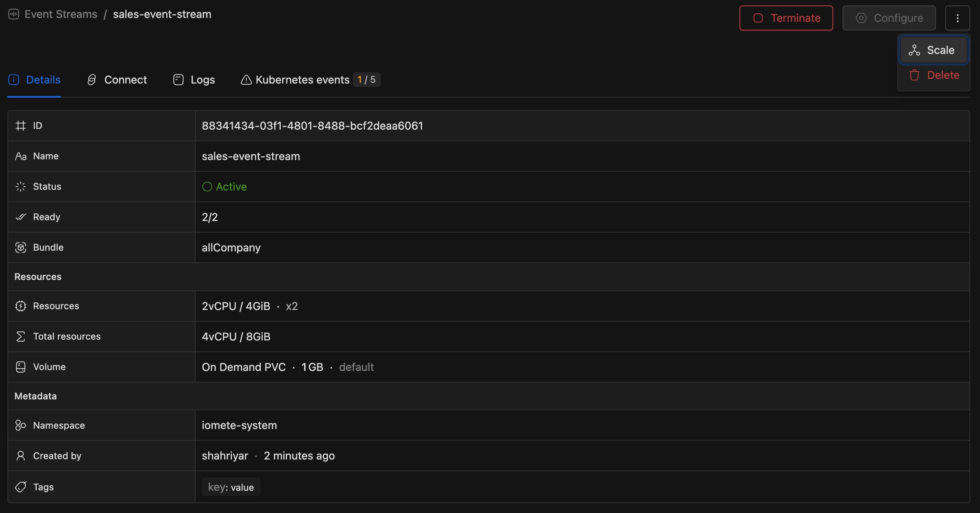Switch to the Connect tab
980x513 pixels.
click(117, 80)
